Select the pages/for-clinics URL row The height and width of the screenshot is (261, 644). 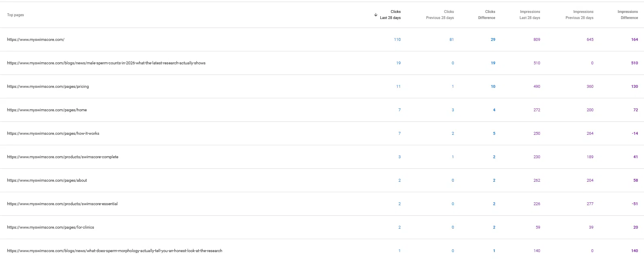click(322, 227)
